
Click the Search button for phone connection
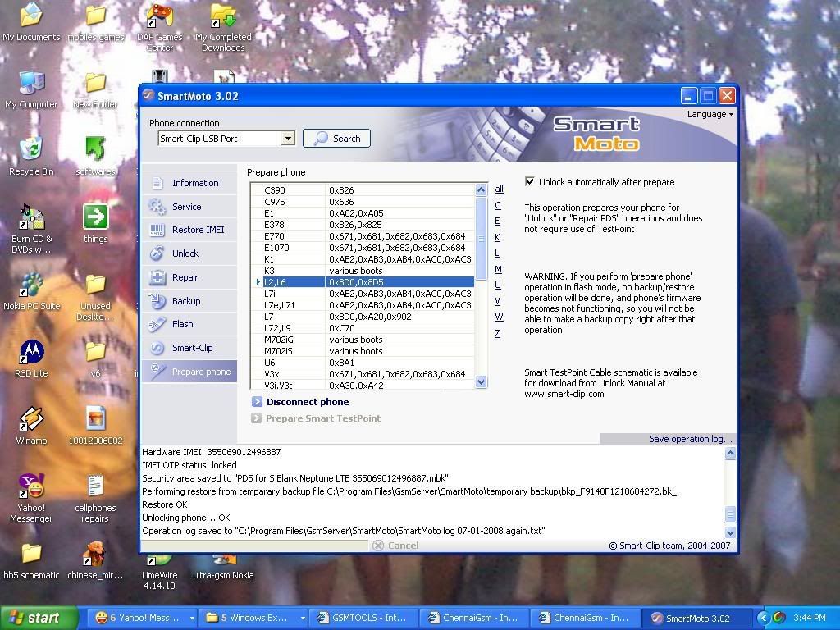click(336, 139)
